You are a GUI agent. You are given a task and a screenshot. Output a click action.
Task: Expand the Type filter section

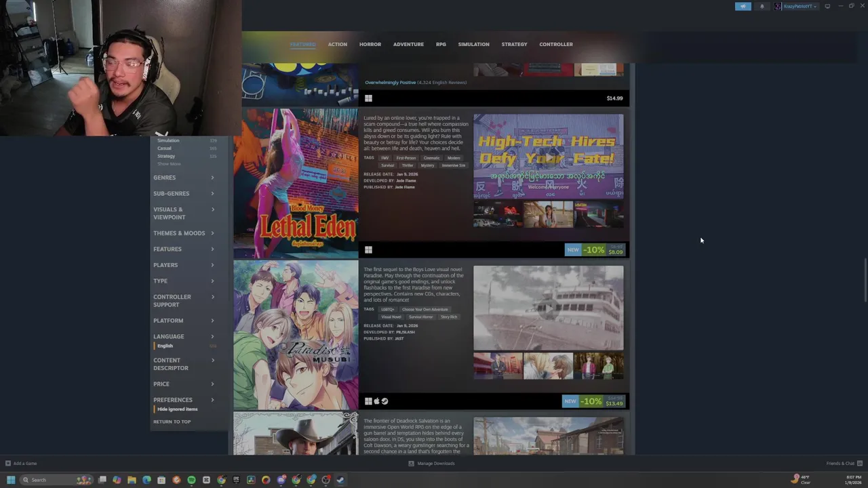pos(184,281)
